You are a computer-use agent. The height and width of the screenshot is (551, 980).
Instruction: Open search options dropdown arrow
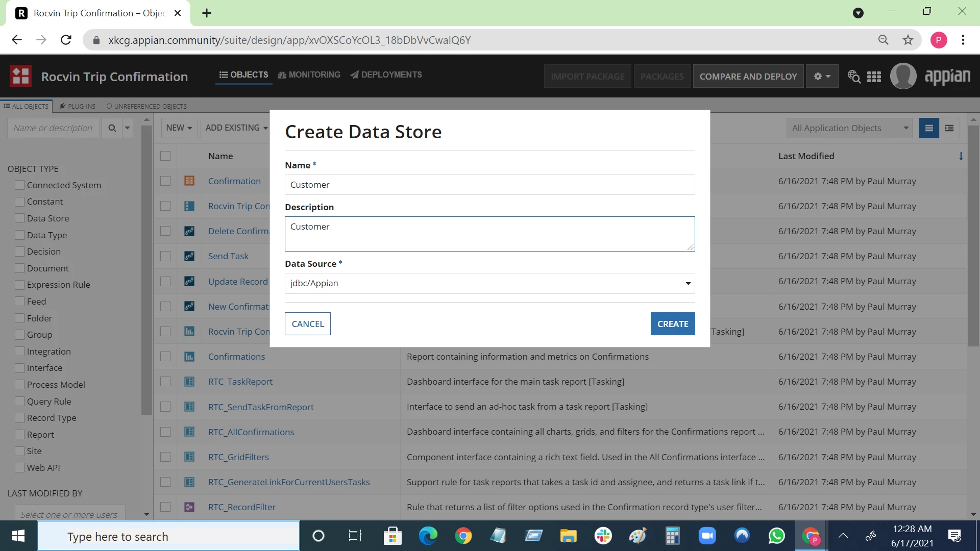coord(127,128)
